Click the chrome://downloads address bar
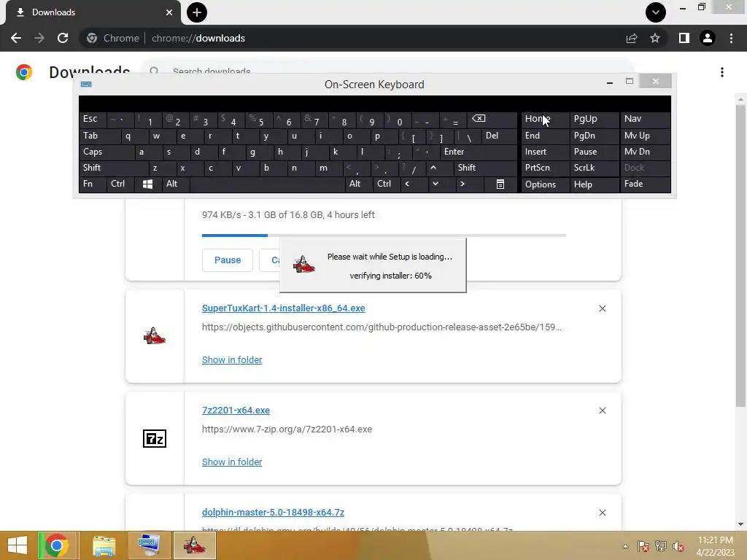747x560 pixels. (351, 38)
